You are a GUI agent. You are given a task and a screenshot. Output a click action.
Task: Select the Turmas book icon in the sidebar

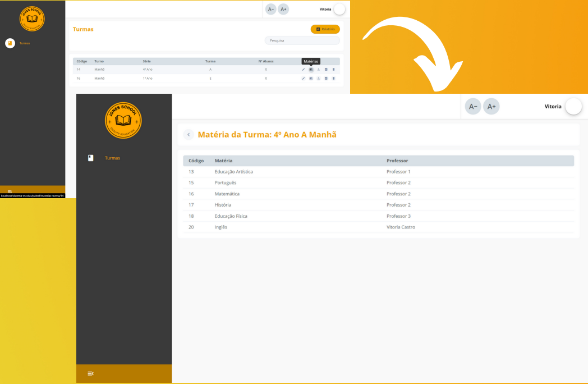coord(10,43)
